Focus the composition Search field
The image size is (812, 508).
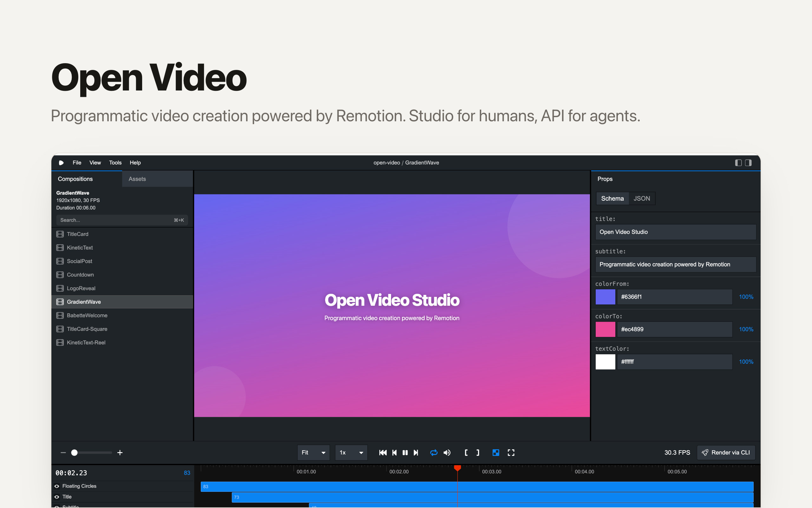pos(122,220)
